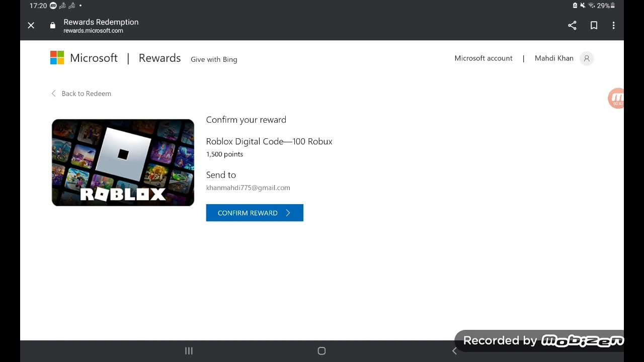Bookmark the Rewards Redemption page
Image resolution: width=644 pixels, height=362 pixels.
pyautogui.click(x=594, y=26)
